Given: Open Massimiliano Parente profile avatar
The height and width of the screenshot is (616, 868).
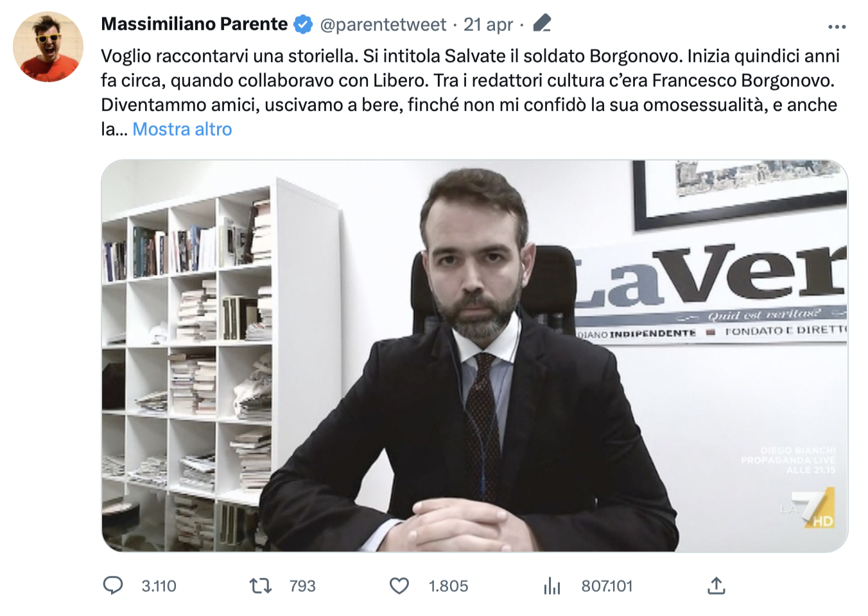Looking at the screenshot, I should coord(48,47).
